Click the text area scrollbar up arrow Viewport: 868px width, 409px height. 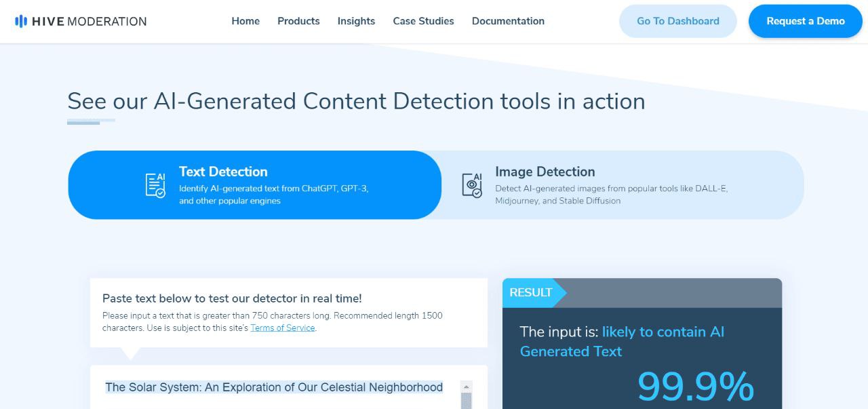pos(466,387)
